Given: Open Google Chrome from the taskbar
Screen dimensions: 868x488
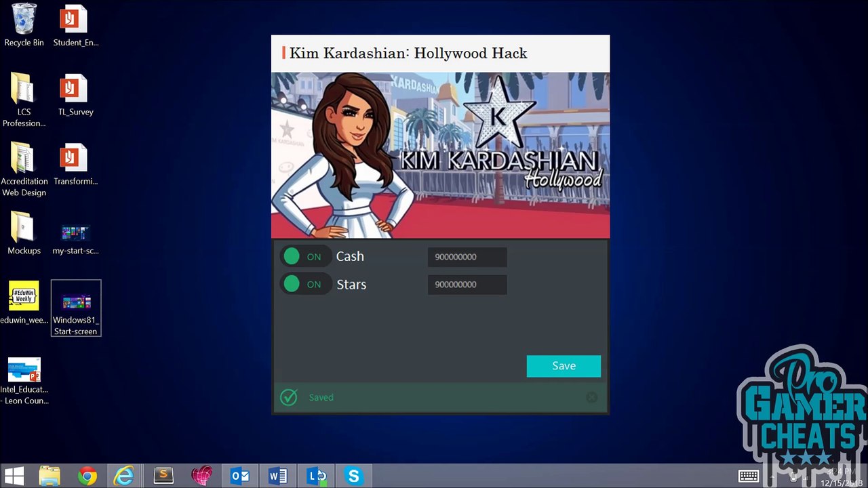Looking at the screenshot, I should click(87, 476).
